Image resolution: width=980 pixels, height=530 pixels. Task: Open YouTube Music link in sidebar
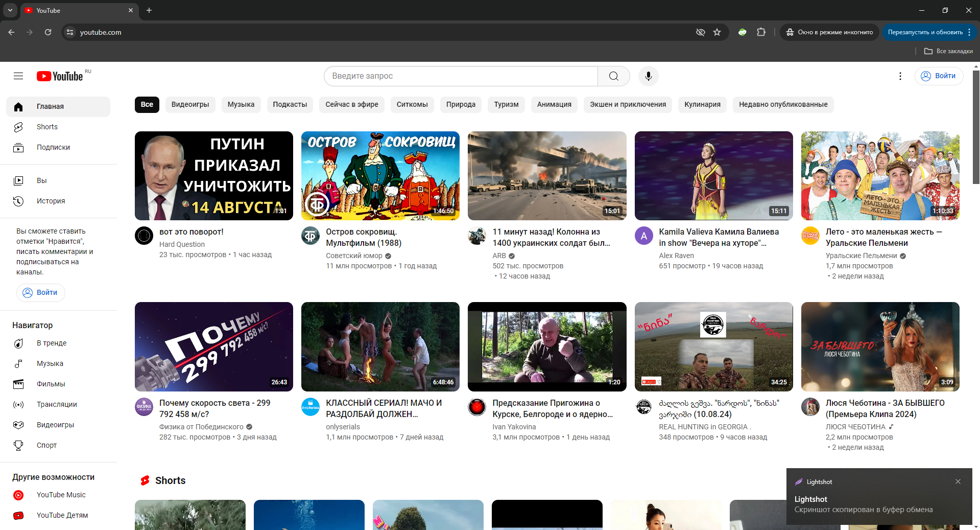click(61, 495)
